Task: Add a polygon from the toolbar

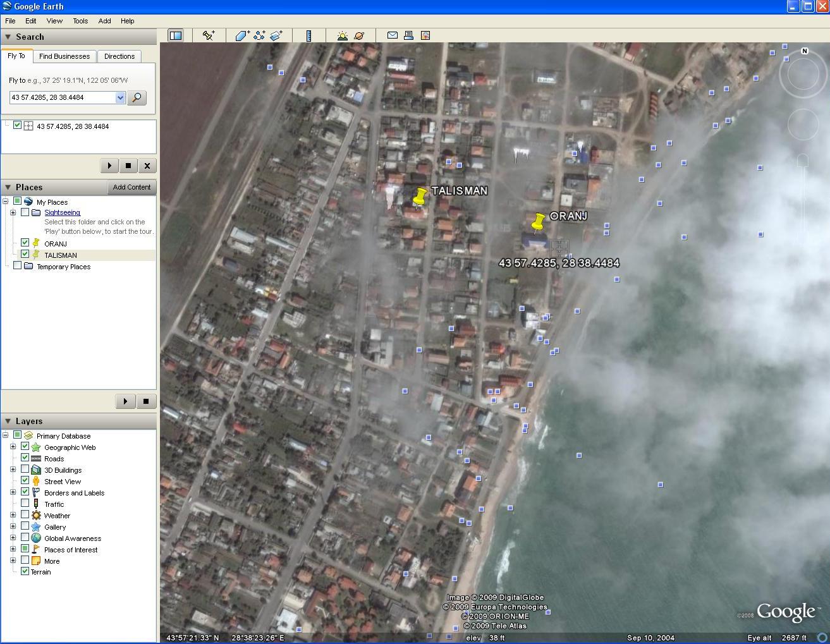Action: pos(242,35)
